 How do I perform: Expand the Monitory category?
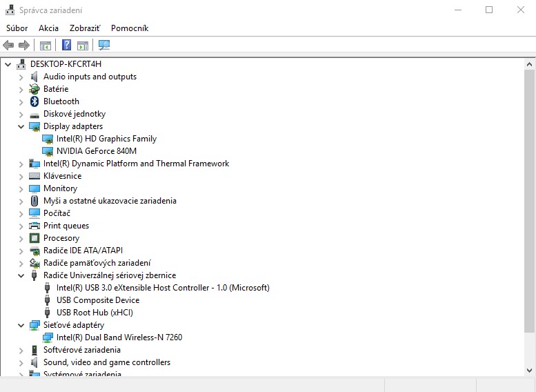[x=21, y=189]
